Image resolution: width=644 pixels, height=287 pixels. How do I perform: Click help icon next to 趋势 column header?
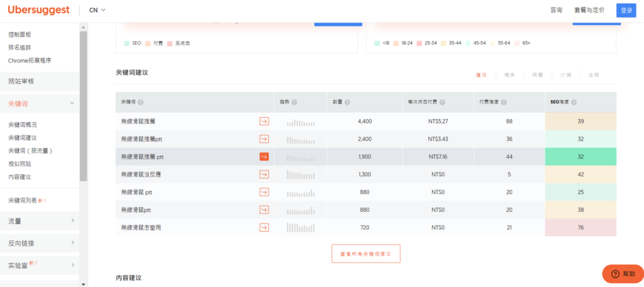294,102
